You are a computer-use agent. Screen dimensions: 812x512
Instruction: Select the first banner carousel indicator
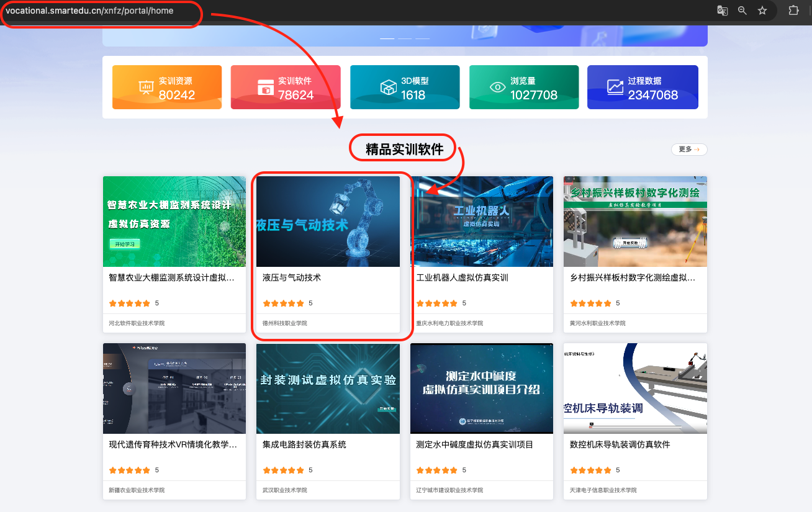[x=387, y=38]
